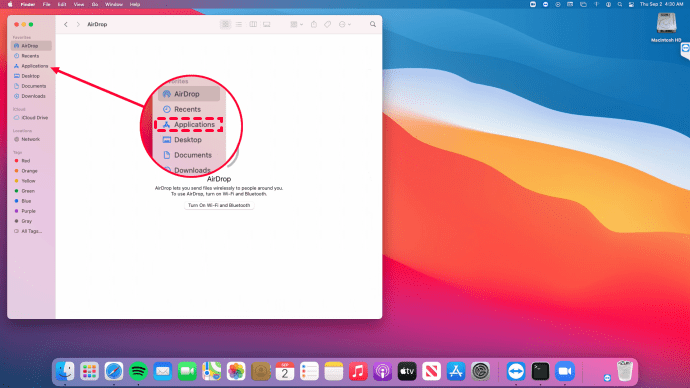Open Apple TV from the Dock

(x=407, y=372)
